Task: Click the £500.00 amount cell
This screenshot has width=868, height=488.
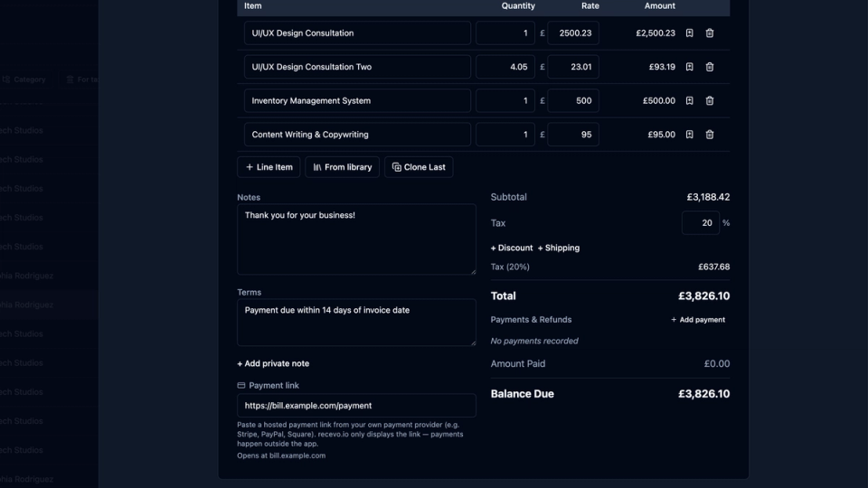Action: click(659, 100)
